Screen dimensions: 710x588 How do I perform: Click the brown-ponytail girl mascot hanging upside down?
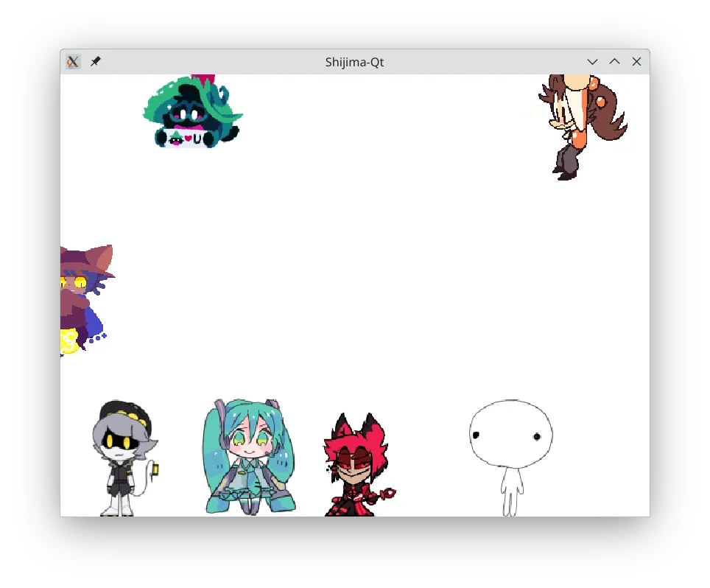pos(583,127)
